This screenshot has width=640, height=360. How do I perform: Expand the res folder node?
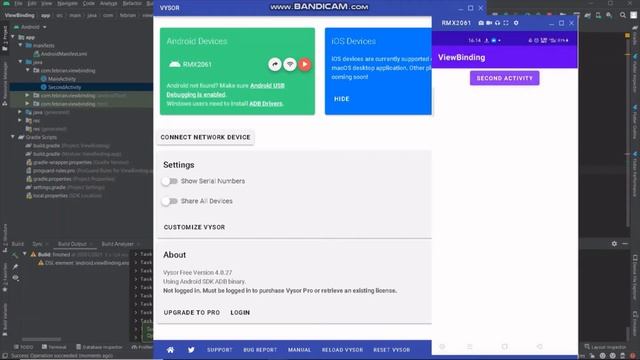(20, 120)
